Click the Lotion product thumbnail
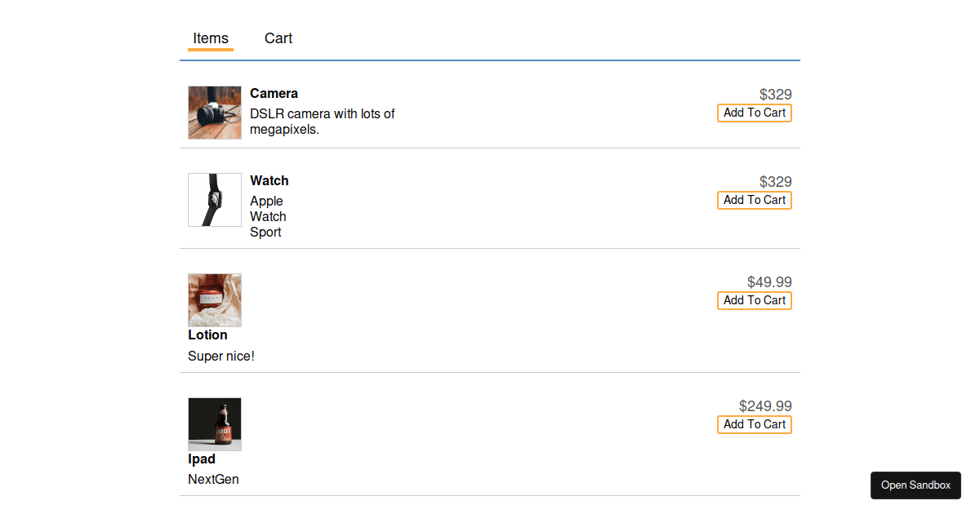 point(214,299)
